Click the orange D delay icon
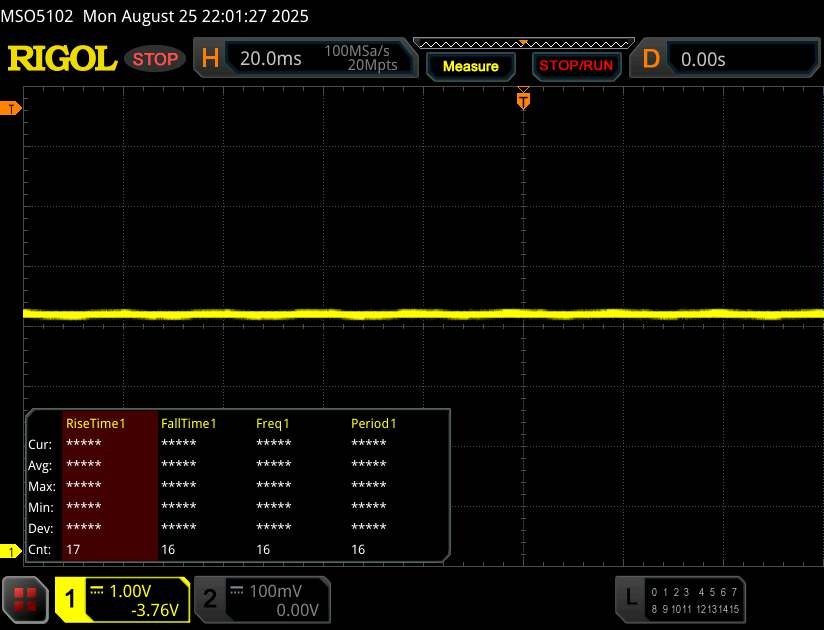Screen dimensions: 824x630 pyautogui.click(x=651, y=59)
